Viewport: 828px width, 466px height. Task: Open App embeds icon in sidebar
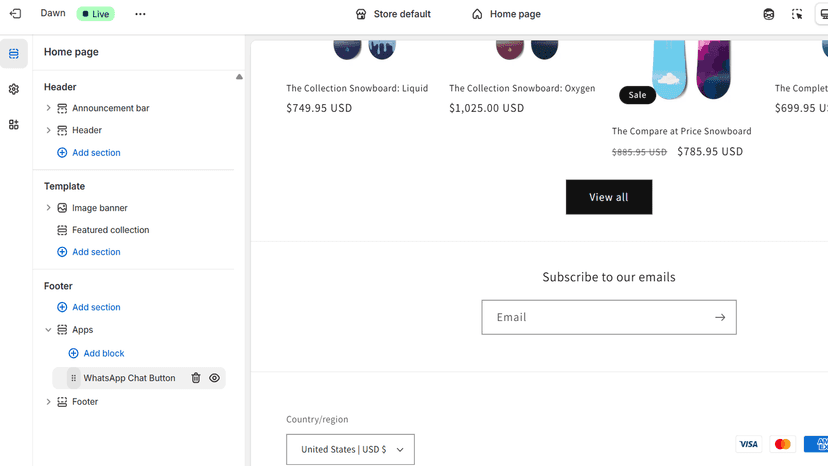pyautogui.click(x=14, y=125)
